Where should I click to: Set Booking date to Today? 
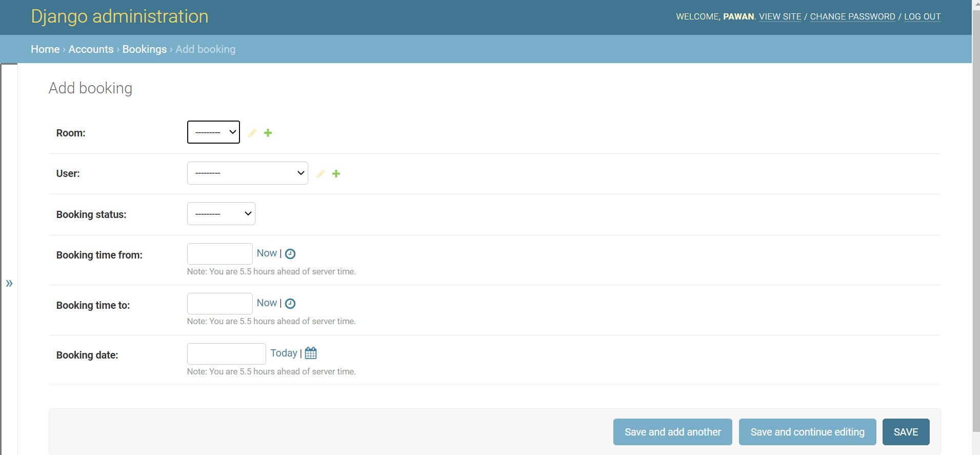click(x=284, y=353)
